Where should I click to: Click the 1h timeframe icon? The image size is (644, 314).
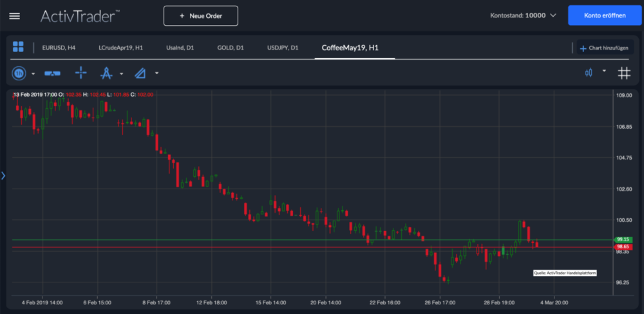[19, 73]
